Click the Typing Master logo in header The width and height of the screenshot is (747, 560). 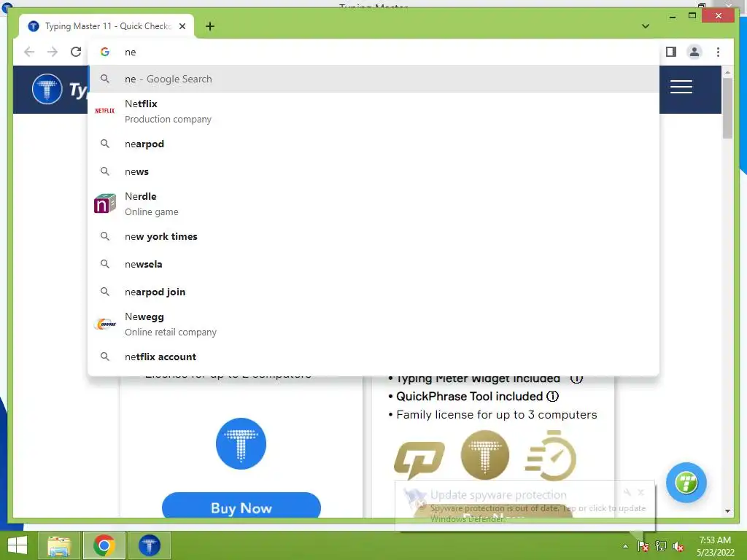point(47,89)
